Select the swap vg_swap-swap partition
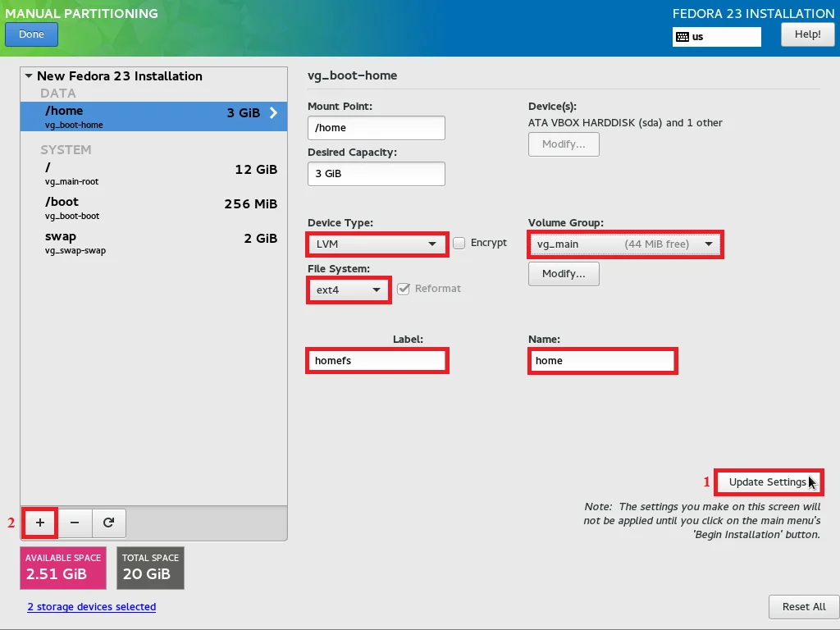Viewport: 840px width, 630px height. 153,243
